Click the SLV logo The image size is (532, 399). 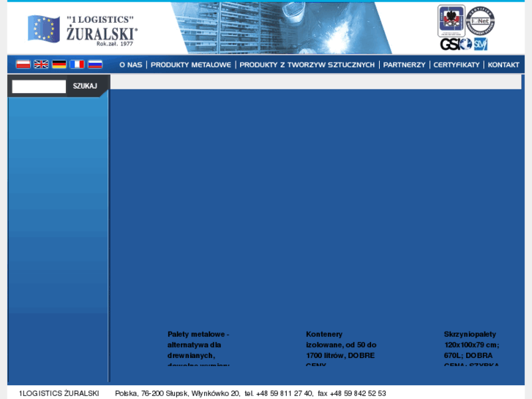pos(481,44)
